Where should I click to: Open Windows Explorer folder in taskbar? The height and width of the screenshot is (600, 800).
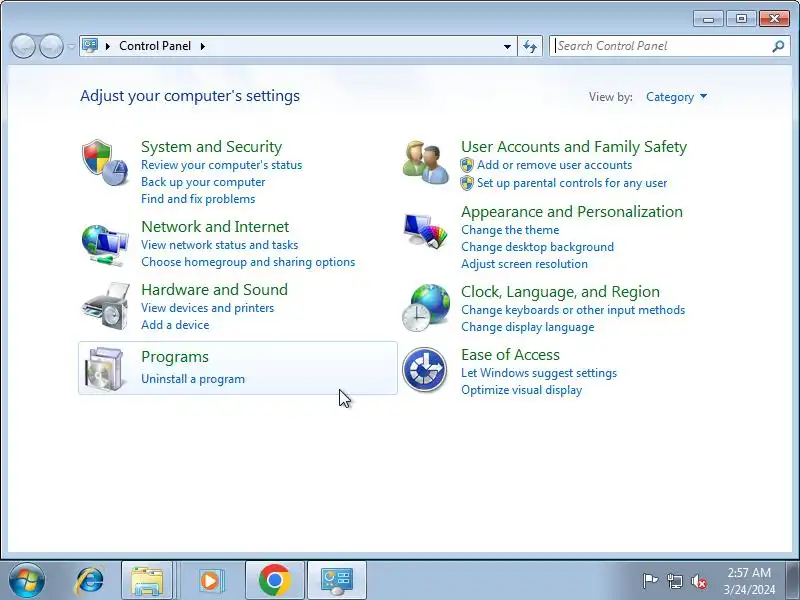click(x=147, y=581)
